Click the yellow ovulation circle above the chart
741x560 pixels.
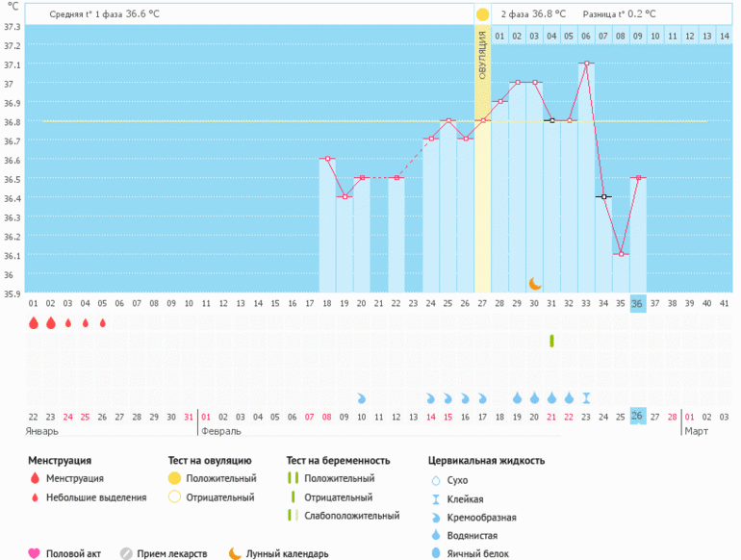[482, 14]
